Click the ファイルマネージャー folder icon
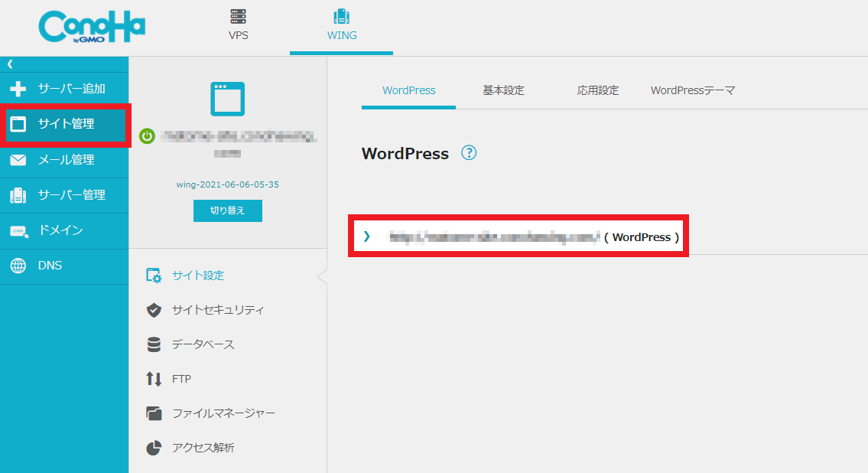 pos(154,413)
